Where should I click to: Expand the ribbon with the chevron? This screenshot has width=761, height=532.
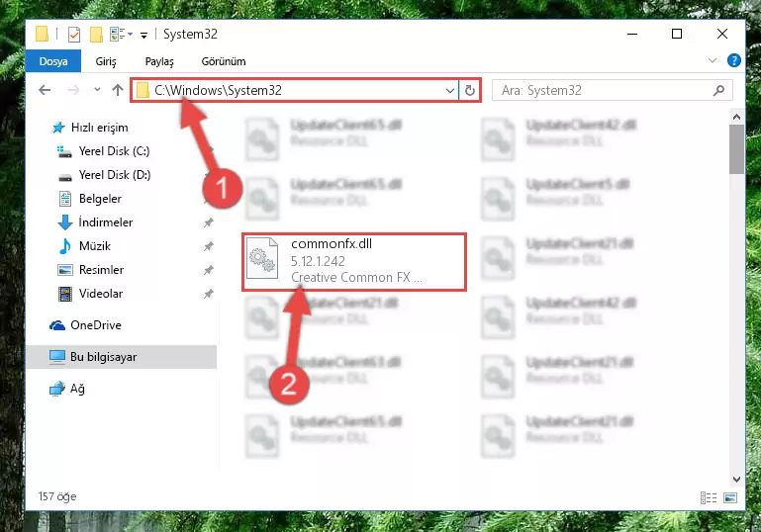click(x=712, y=60)
